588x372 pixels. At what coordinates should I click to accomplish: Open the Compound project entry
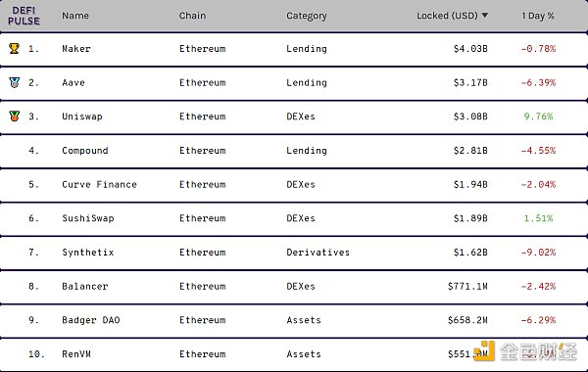[x=85, y=151]
